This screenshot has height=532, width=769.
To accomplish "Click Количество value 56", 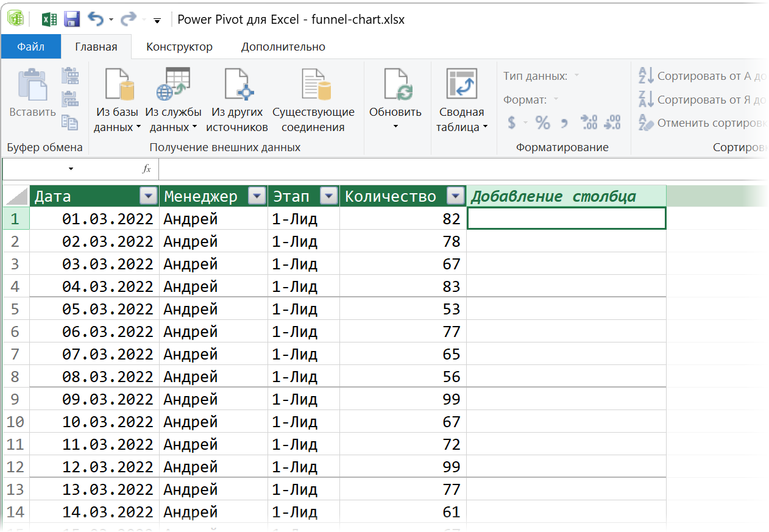I will coord(403,377).
